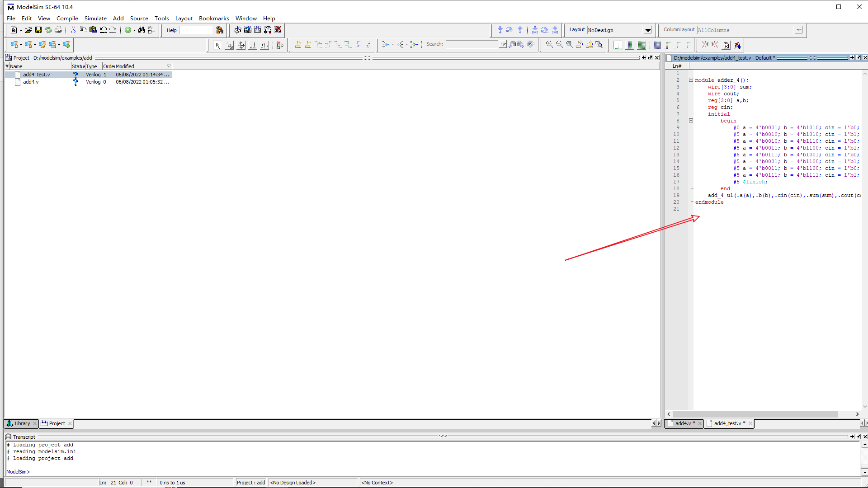This screenshot has width=868, height=488.
Task: Collapse the begin block fold marker
Action: pyautogui.click(x=691, y=121)
